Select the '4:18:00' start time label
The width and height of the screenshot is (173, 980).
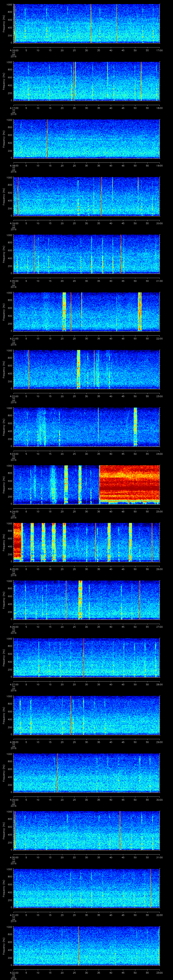click(14, 166)
